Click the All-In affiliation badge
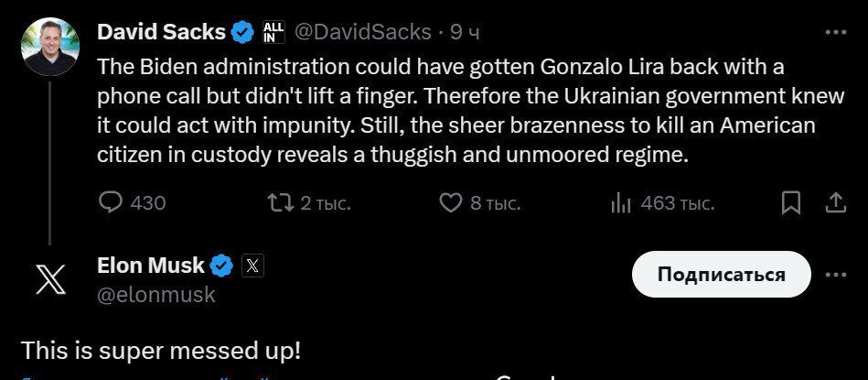The height and width of the screenshot is (380, 868). tap(273, 32)
